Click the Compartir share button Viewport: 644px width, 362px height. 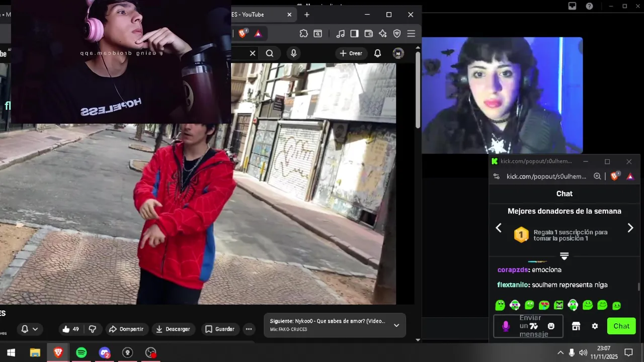click(x=126, y=329)
